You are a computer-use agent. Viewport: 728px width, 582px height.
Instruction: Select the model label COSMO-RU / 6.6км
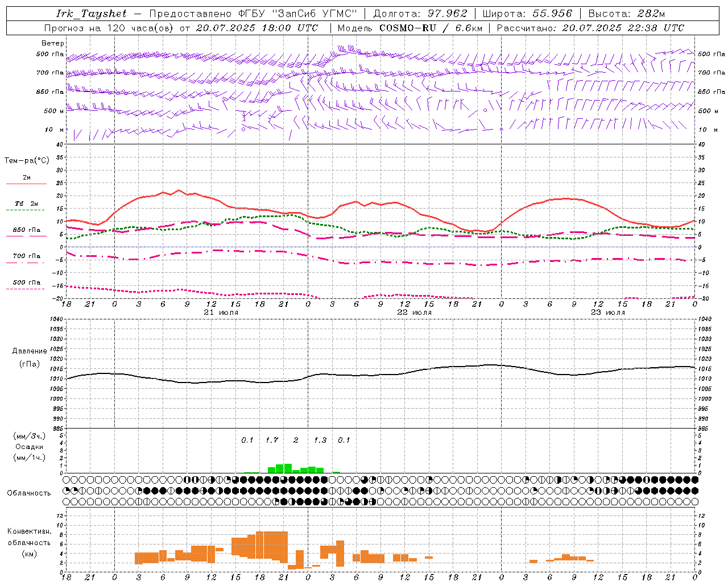tap(431, 28)
